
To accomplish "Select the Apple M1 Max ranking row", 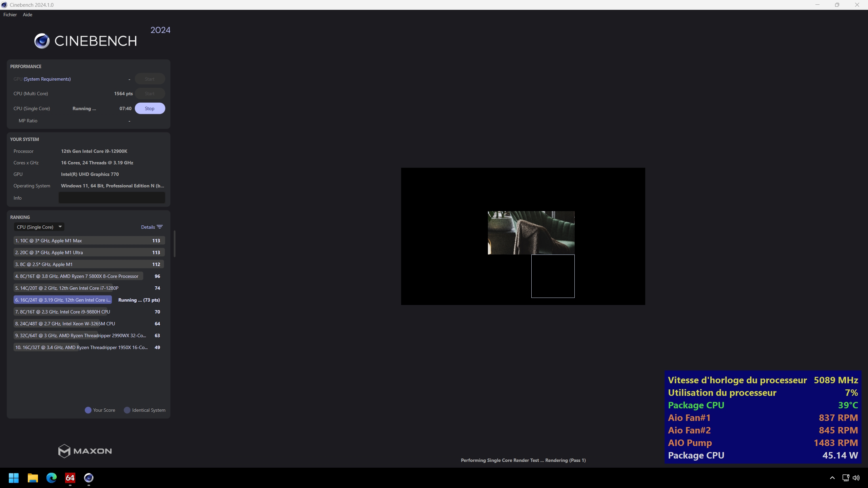I will [89, 241].
